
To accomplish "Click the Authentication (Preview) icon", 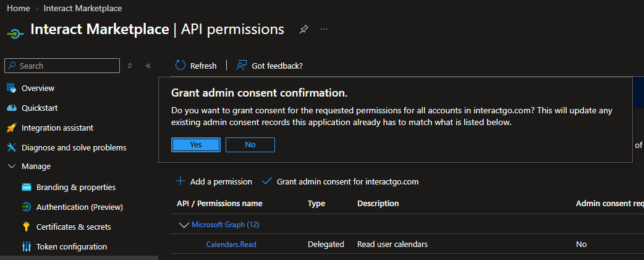I will (27, 207).
